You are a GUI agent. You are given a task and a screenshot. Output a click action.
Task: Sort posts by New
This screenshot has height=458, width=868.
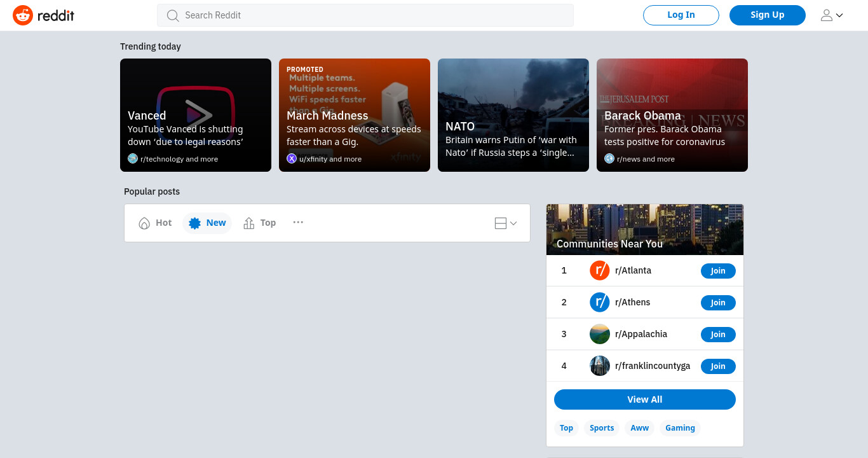[x=207, y=223]
